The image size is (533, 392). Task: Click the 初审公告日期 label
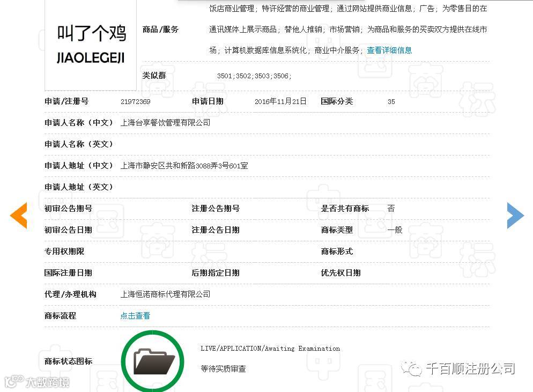click(68, 230)
